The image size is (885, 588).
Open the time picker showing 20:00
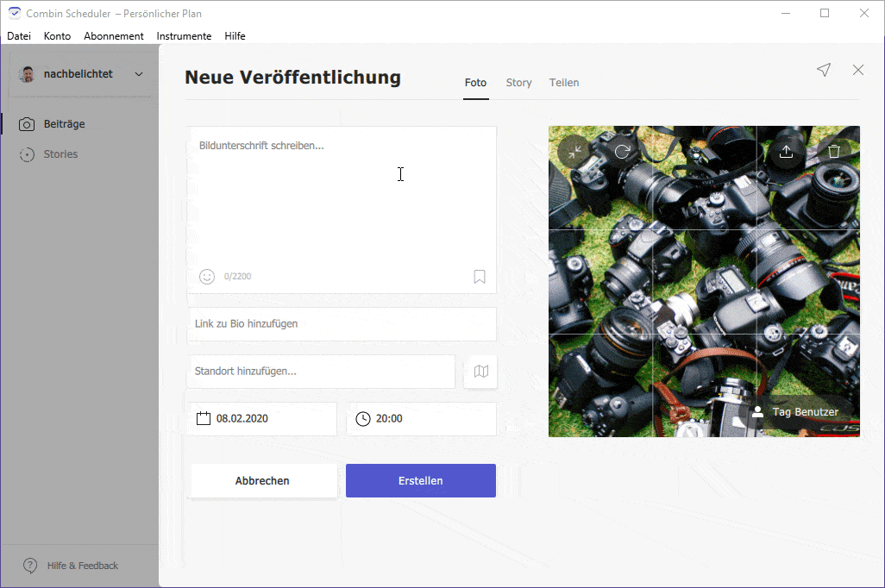[x=421, y=419]
